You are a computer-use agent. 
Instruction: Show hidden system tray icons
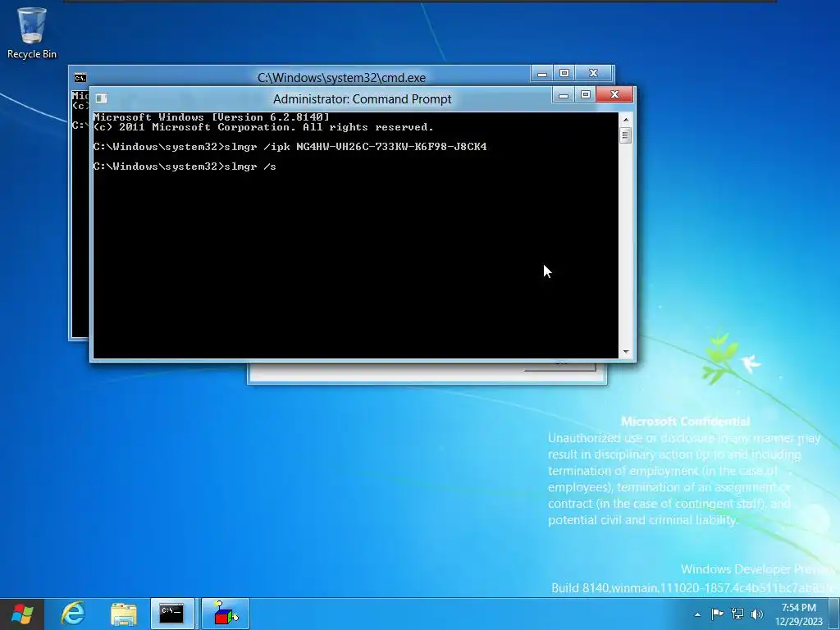pos(697,614)
